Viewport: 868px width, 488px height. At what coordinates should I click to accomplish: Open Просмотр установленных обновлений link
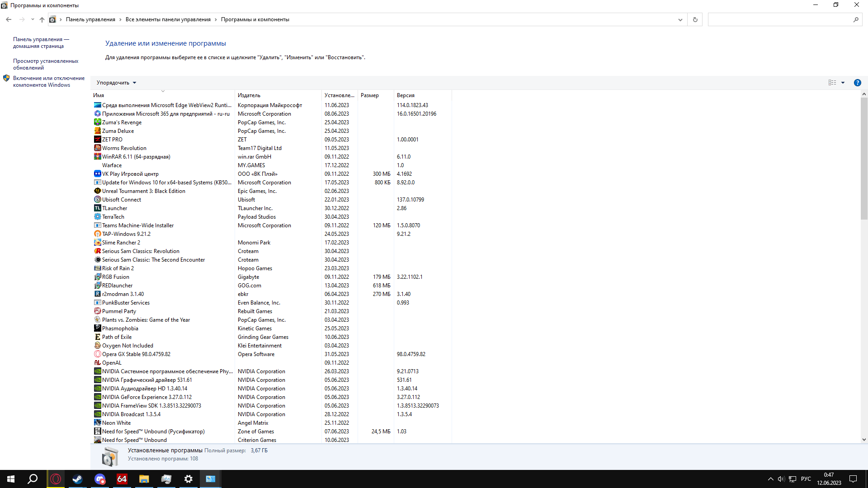point(46,64)
